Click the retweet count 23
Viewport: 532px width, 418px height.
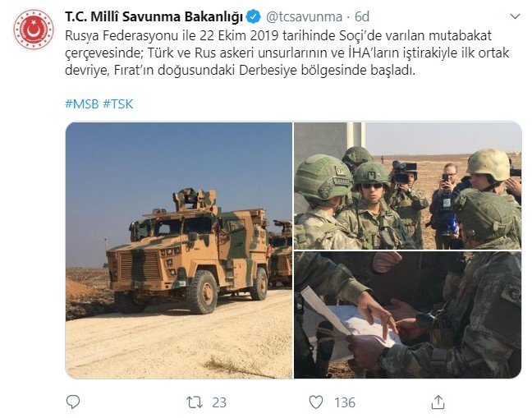click(x=219, y=402)
